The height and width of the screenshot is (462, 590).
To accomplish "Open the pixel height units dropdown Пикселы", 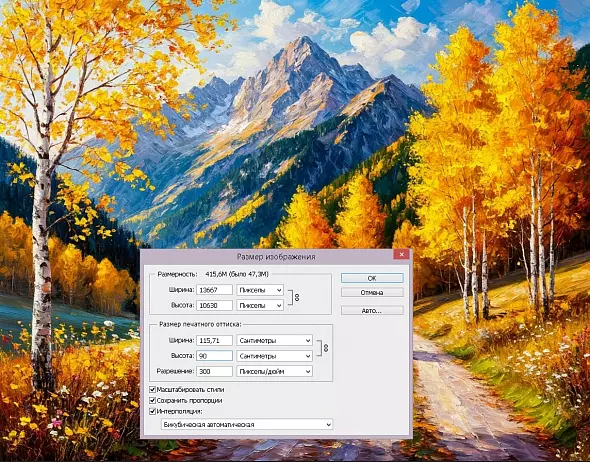I will point(260,305).
